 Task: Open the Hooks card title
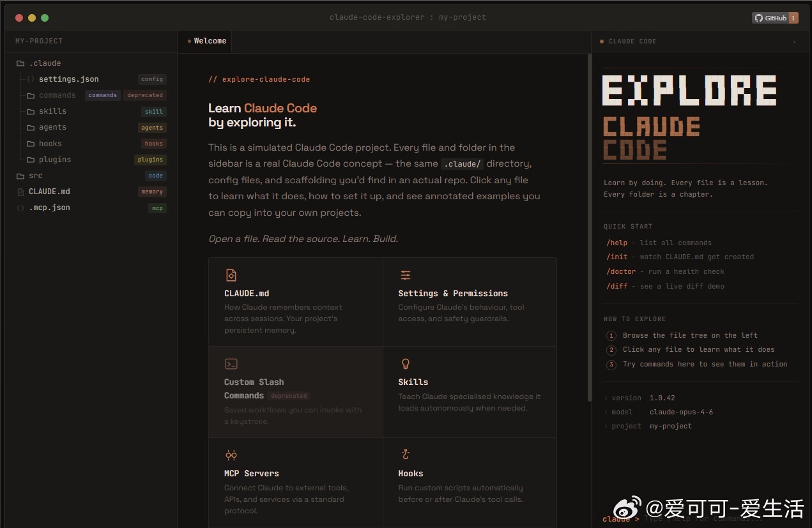point(411,473)
